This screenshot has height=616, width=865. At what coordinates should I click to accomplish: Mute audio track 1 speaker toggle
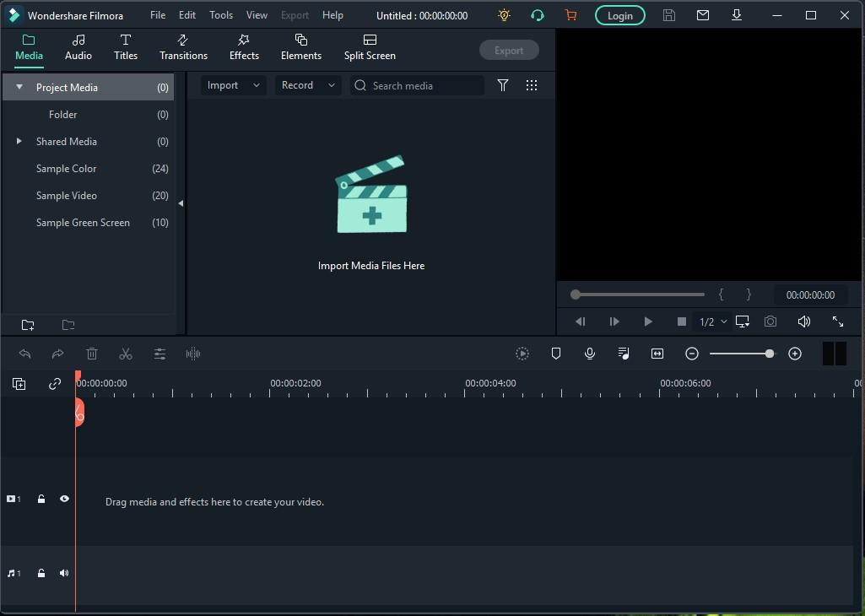coord(64,573)
